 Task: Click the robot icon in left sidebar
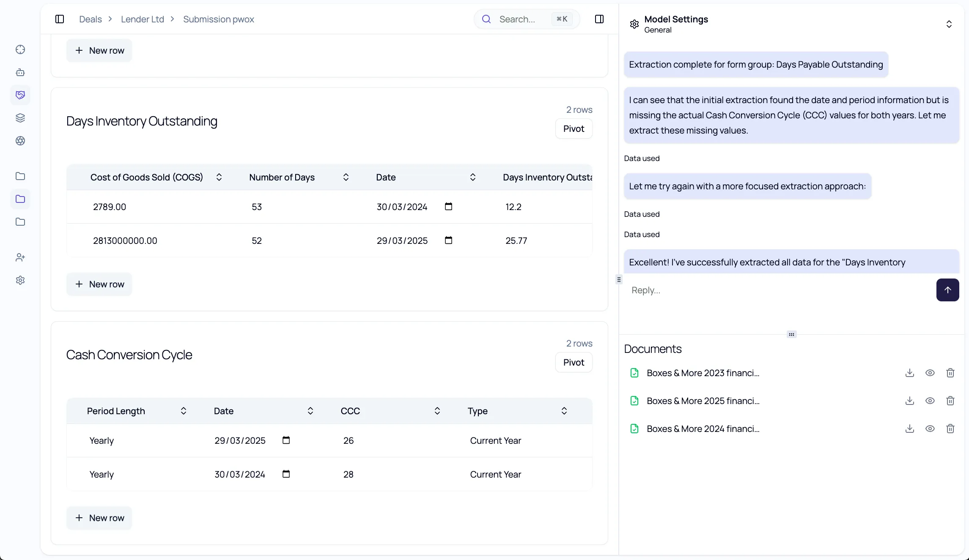click(x=20, y=72)
